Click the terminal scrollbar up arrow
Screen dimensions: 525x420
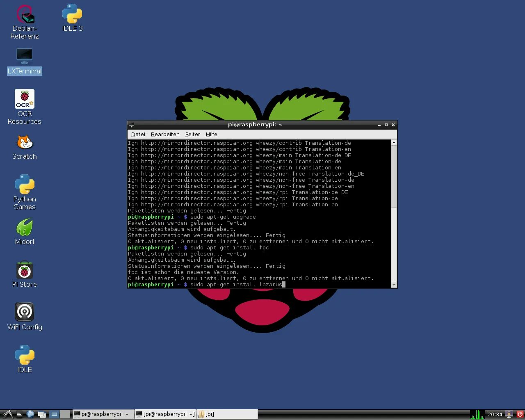click(394, 143)
